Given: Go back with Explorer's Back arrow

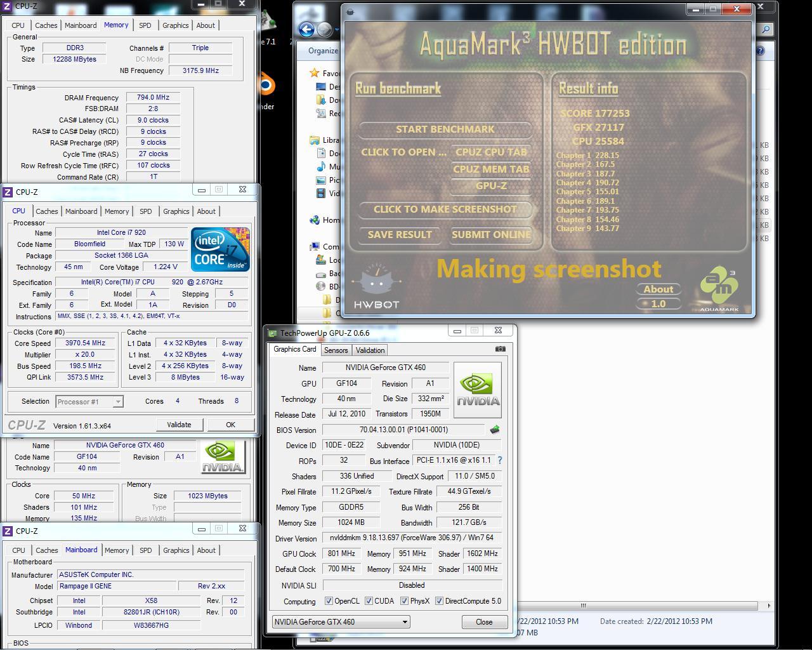Looking at the screenshot, I should (x=307, y=29).
